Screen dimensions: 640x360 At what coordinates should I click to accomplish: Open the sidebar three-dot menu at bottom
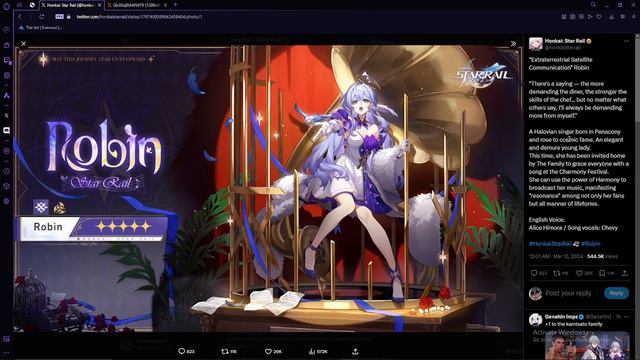[7, 353]
